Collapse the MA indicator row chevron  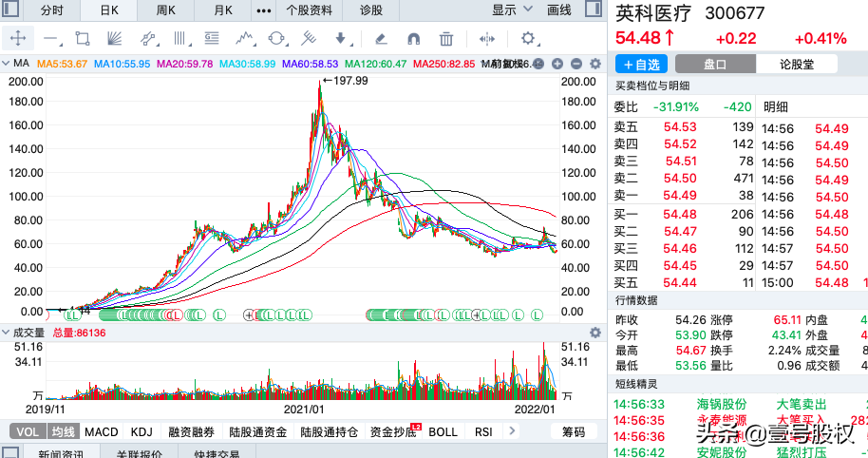coord(7,64)
